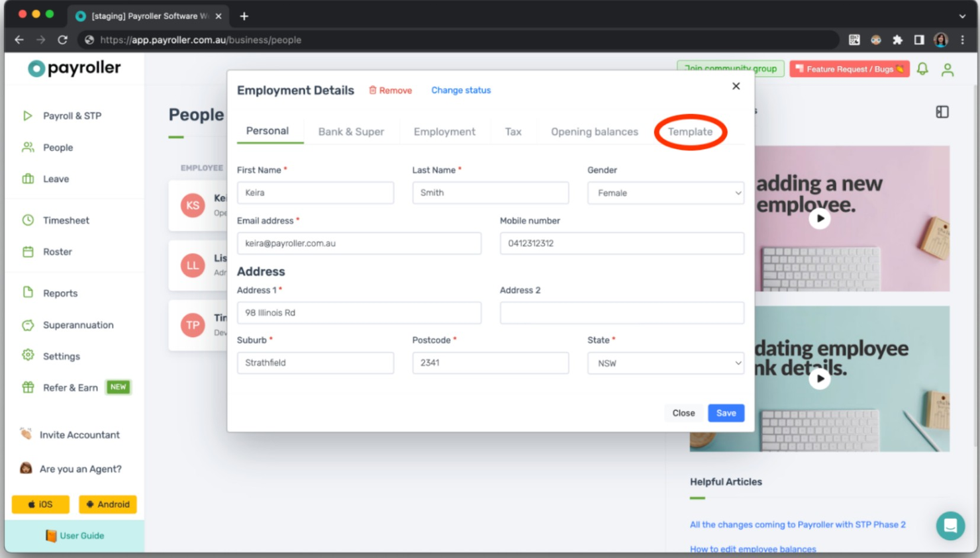Switch to the Opening balances tab

[x=594, y=131]
